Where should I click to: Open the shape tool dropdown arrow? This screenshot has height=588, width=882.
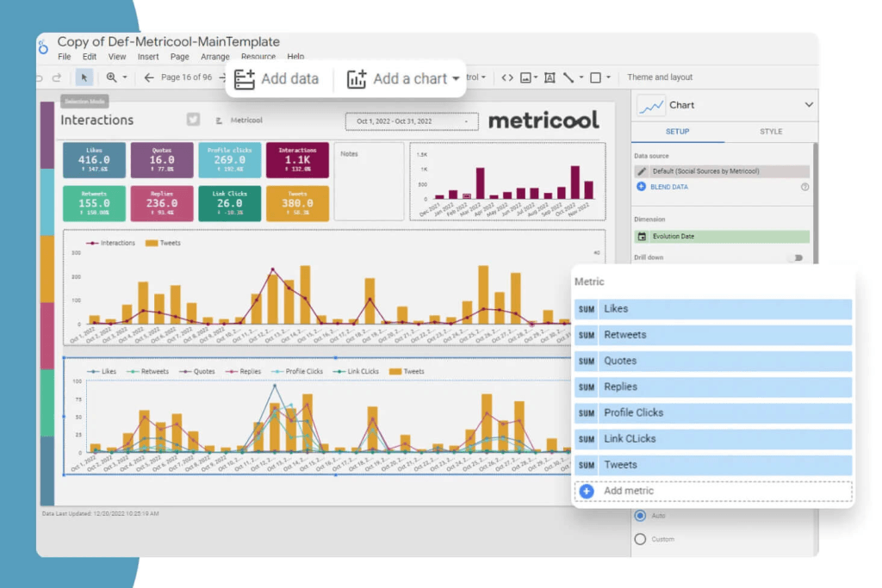(608, 77)
